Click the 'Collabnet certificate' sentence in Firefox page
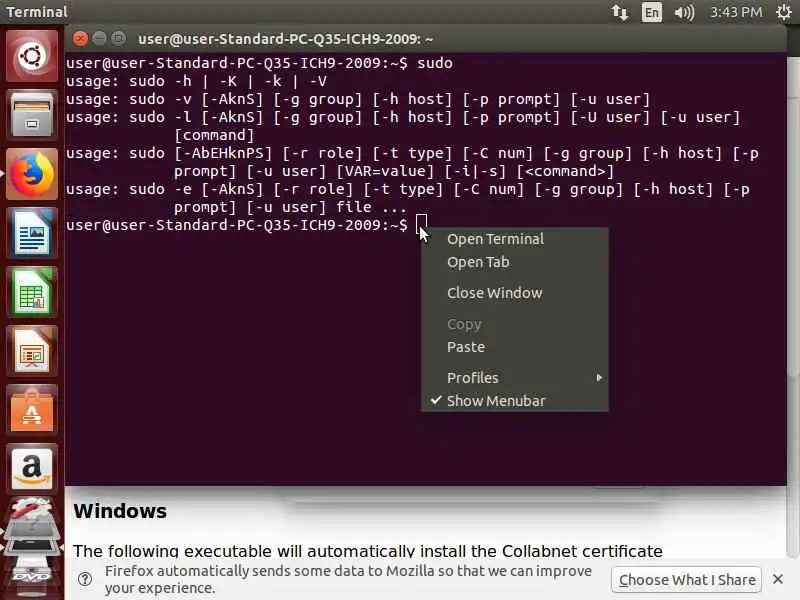 point(367,551)
